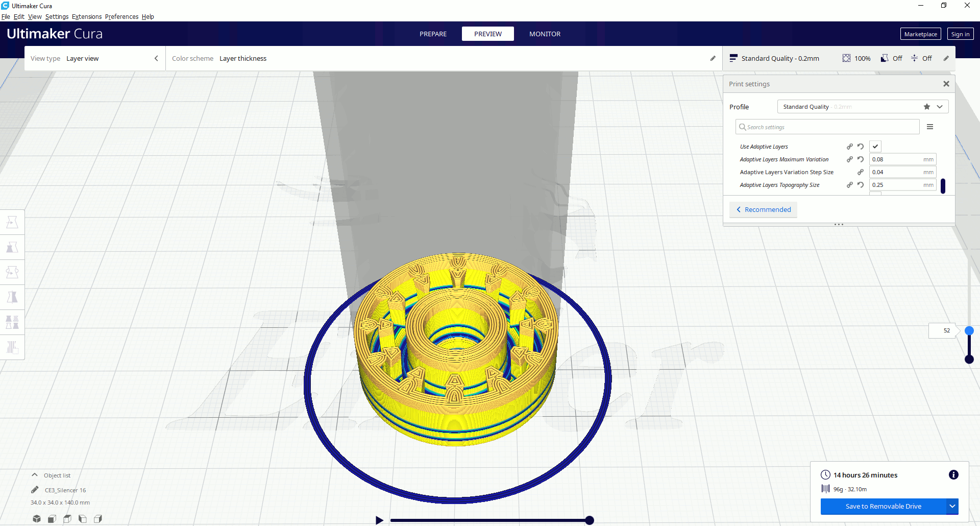Click the support Off icon in header
Screen dimensions: 980x526
[x=885, y=58]
